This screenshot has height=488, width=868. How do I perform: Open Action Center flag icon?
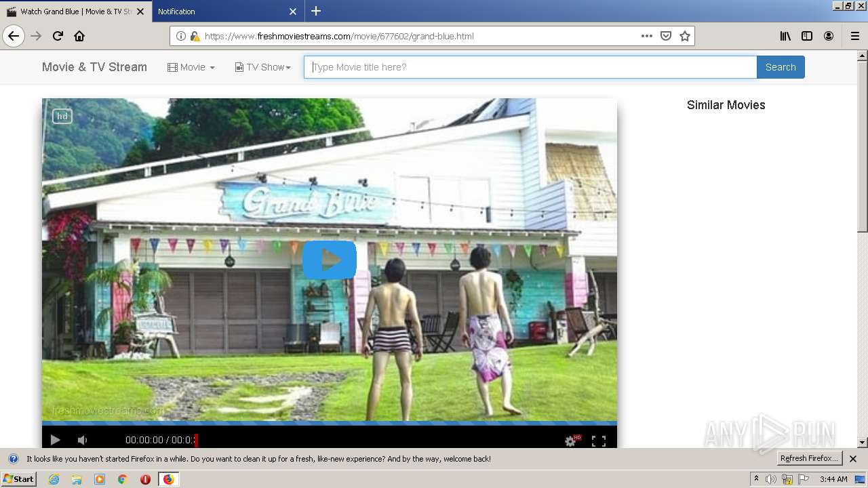[x=804, y=479]
